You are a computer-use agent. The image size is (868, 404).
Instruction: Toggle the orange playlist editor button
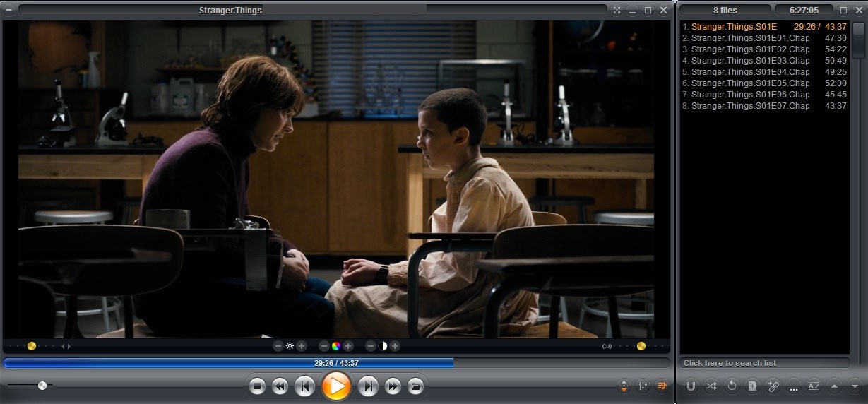(x=662, y=386)
